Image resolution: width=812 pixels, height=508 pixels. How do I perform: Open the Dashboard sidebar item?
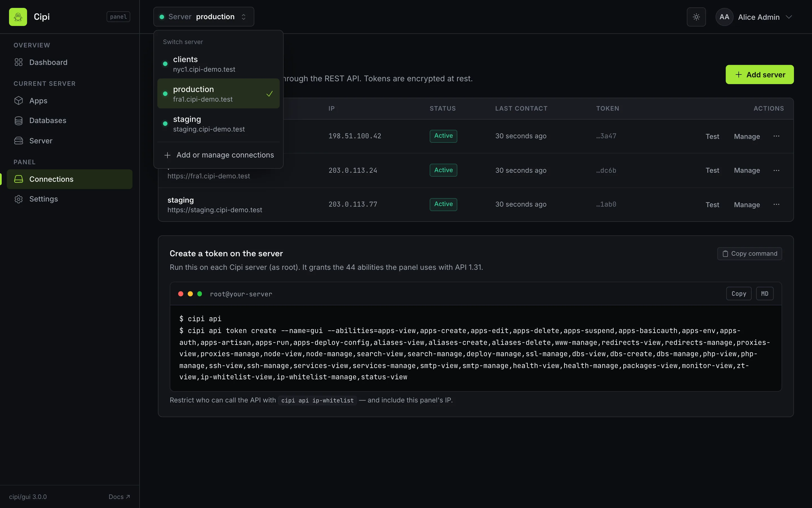tap(69, 62)
